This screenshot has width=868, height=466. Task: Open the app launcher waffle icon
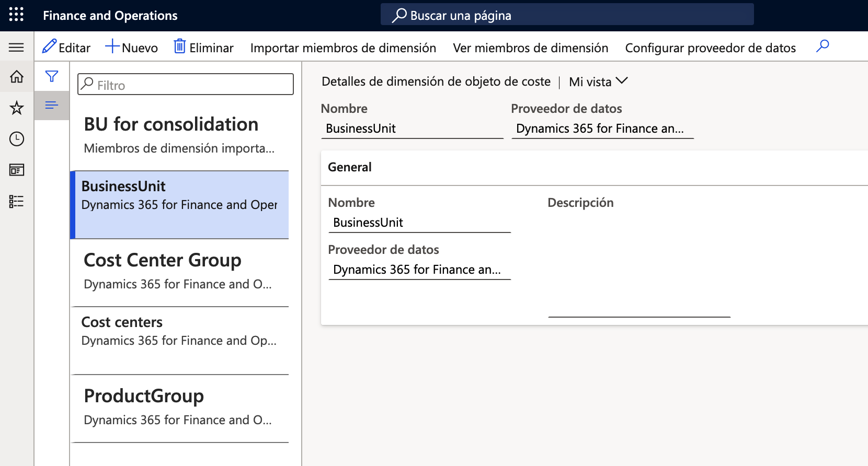[x=16, y=15]
